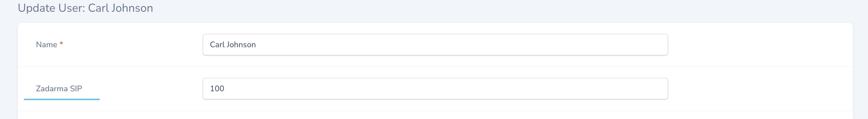Click the blue underline beneath Zadarma SIP

[62, 99]
